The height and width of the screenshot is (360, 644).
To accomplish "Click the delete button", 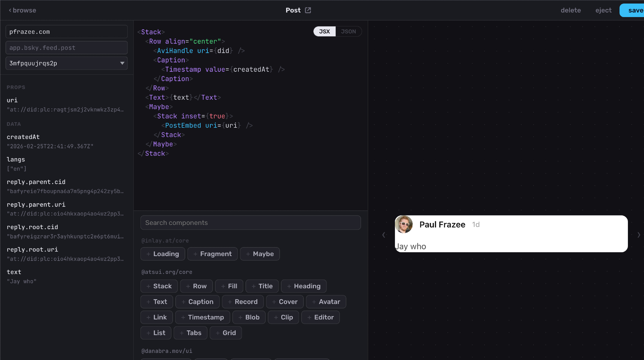I will [x=571, y=10].
